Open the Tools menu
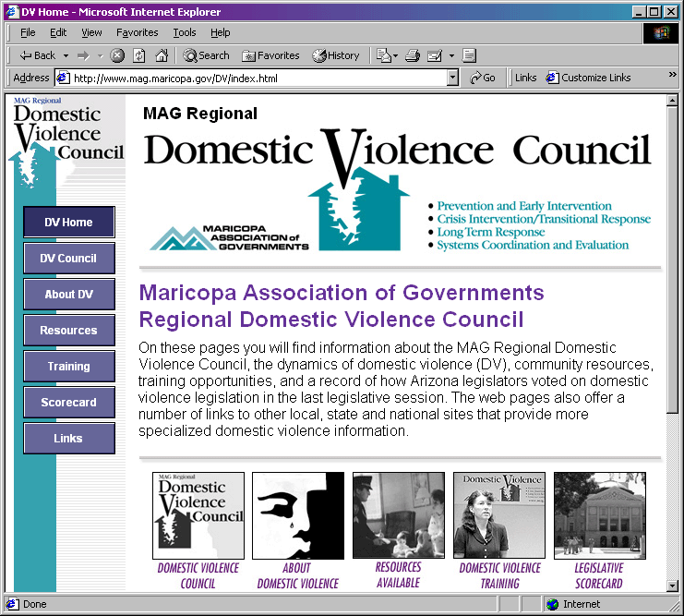The height and width of the screenshot is (616, 684). tap(185, 32)
